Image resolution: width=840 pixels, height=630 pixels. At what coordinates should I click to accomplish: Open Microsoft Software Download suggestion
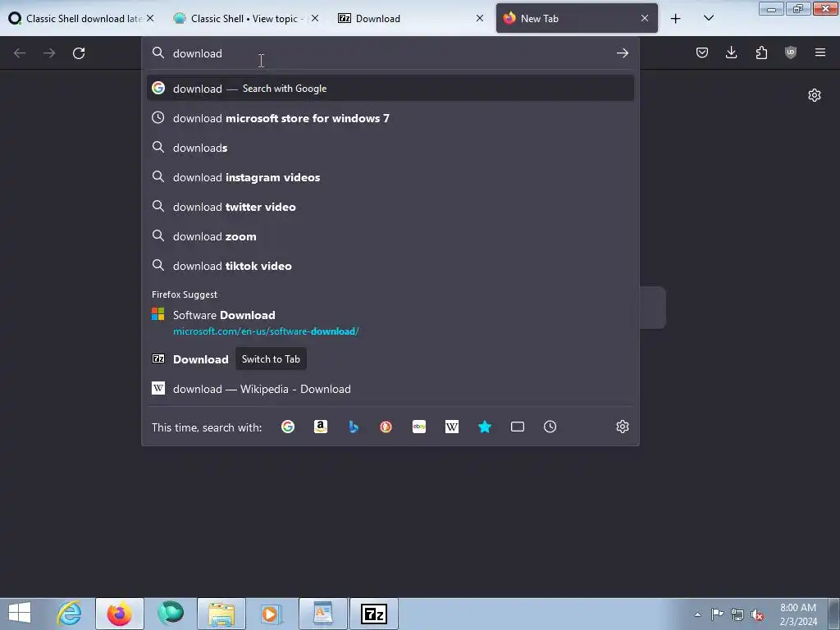390,322
